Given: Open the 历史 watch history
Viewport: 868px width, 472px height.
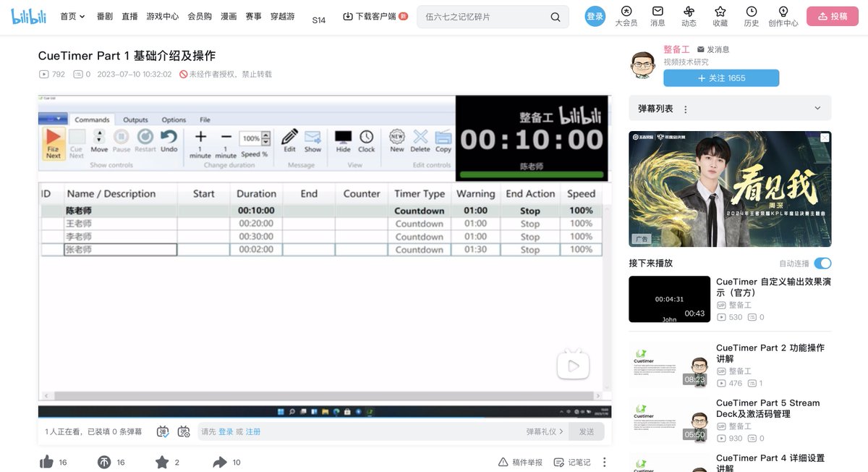Looking at the screenshot, I should click(752, 17).
